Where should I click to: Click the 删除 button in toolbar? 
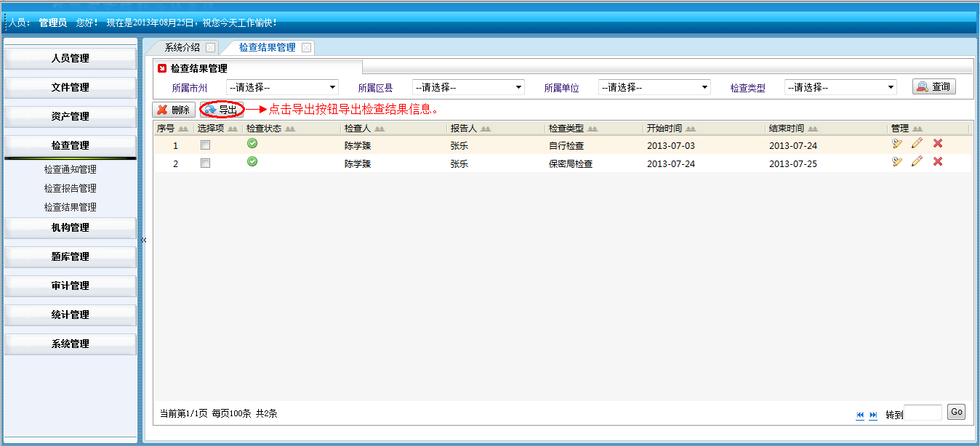(x=174, y=110)
